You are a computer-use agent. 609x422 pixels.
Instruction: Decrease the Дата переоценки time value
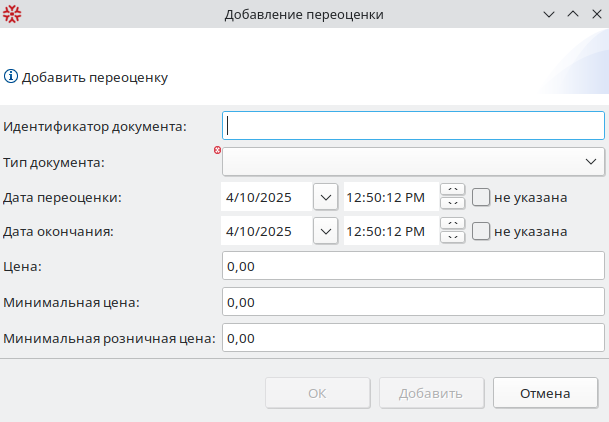click(x=453, y=204)
